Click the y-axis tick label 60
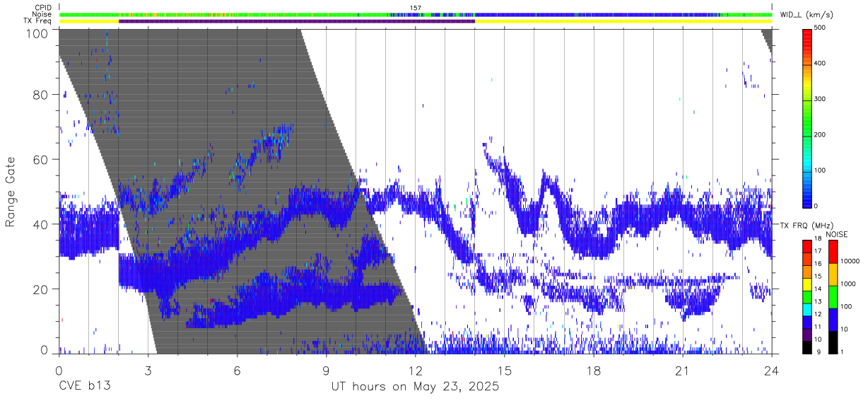The image size is (868, 401). coord(40,159)
